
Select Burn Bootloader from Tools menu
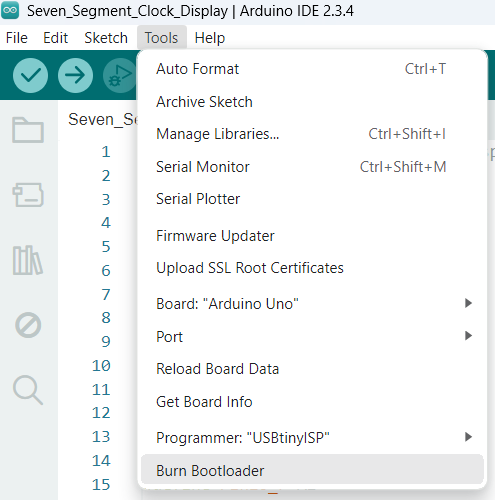click(x=312, y=470)
